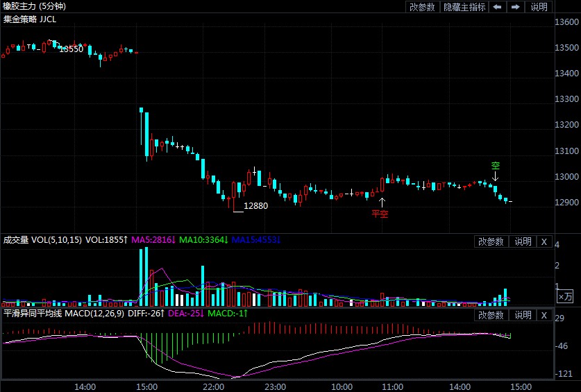Open 改参数 for the MACD panel
Screen dimensions: 581x392
point(491,315)
